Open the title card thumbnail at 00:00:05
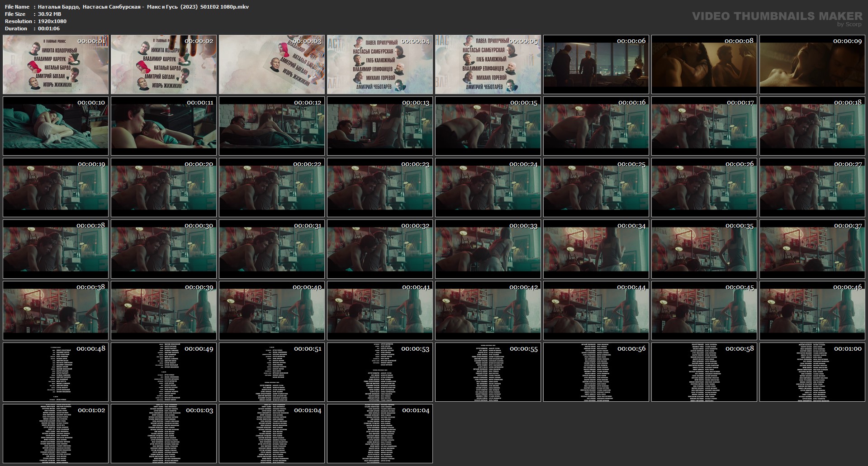Viewport: 868px width, 466px height. tap(488, 65)
